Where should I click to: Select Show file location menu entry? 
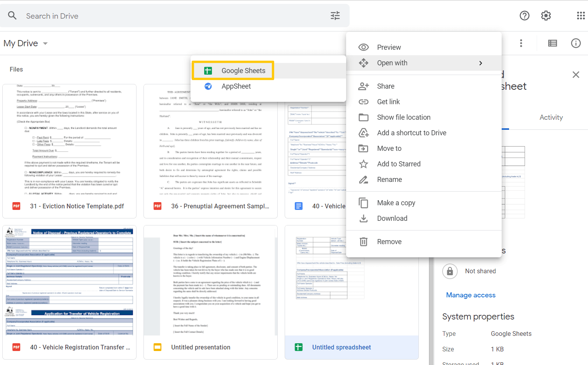pos(424,117)
